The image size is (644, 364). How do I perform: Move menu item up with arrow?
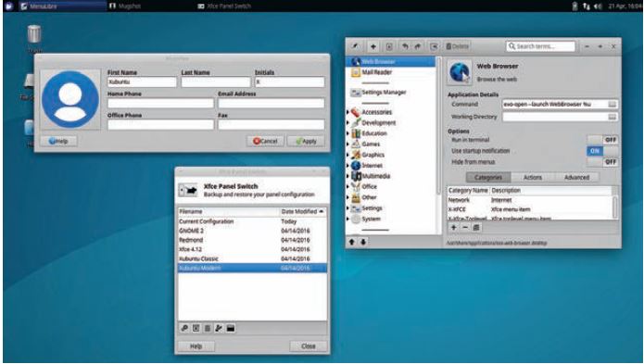pyautogui.click(x=351, y=242)
